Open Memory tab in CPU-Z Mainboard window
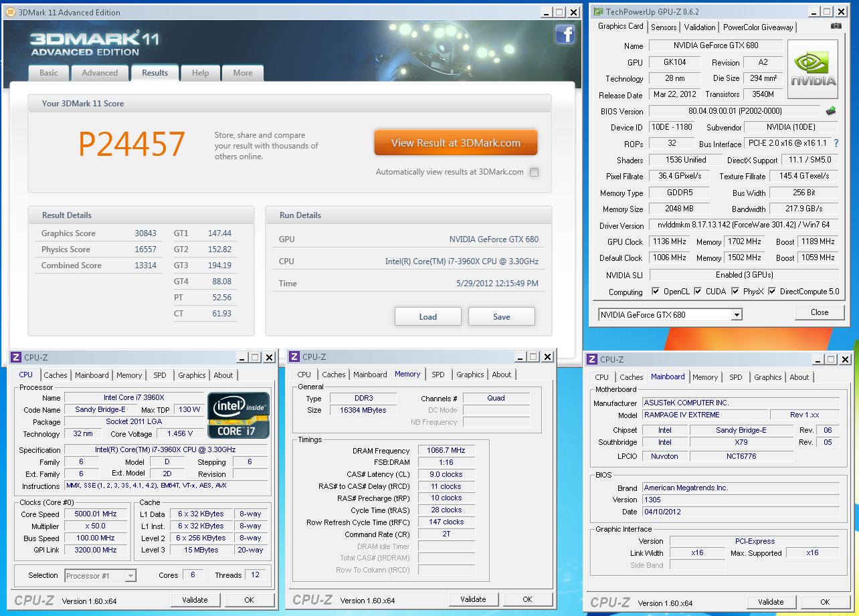859x616 pixels. [705, 377]
